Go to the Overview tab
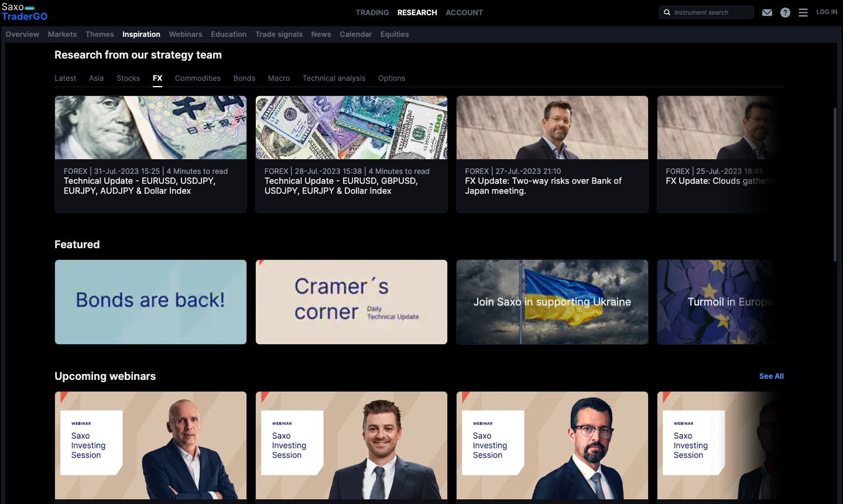The height and width of the screenshot is (504, 843). (x=22, y=34)
